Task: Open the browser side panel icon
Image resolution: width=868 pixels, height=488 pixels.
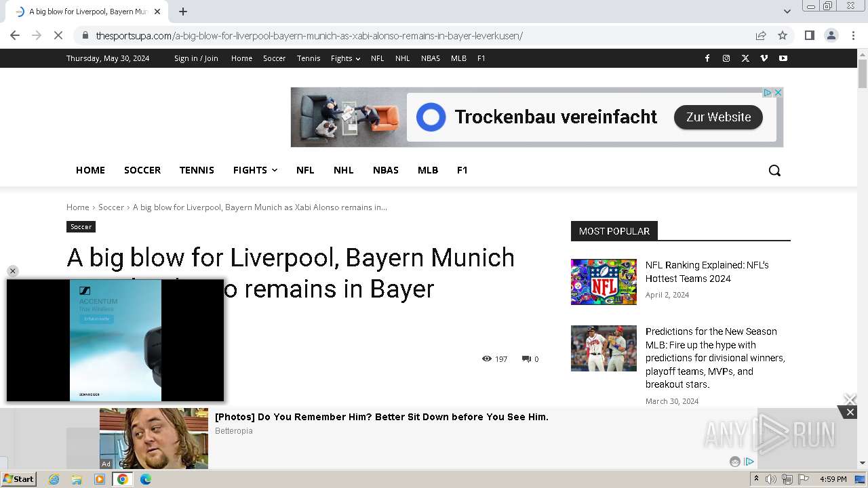Action: click(809, 35)
